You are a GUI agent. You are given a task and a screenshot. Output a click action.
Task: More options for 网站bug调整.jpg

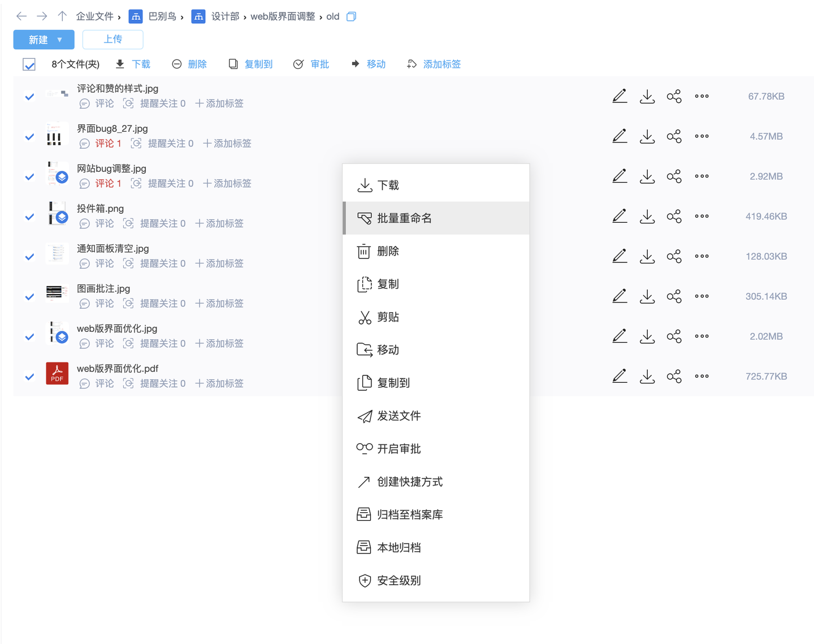[702, 176]
